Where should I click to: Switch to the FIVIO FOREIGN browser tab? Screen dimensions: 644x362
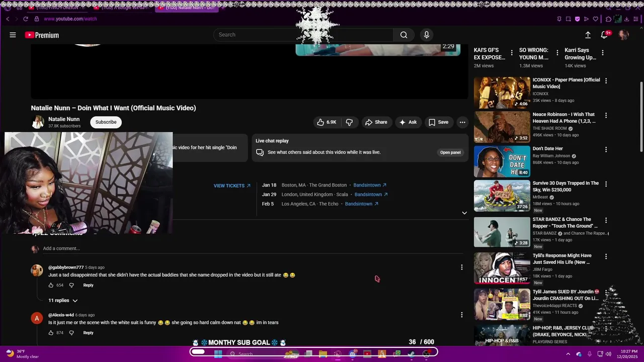(x=57, y=8)
